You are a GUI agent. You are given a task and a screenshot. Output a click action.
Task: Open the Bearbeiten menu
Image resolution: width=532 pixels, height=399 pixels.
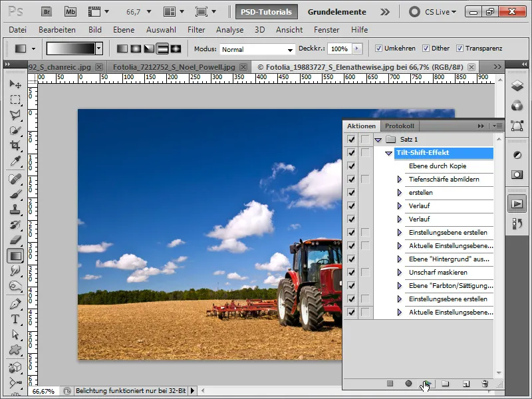tap(57, 30)
